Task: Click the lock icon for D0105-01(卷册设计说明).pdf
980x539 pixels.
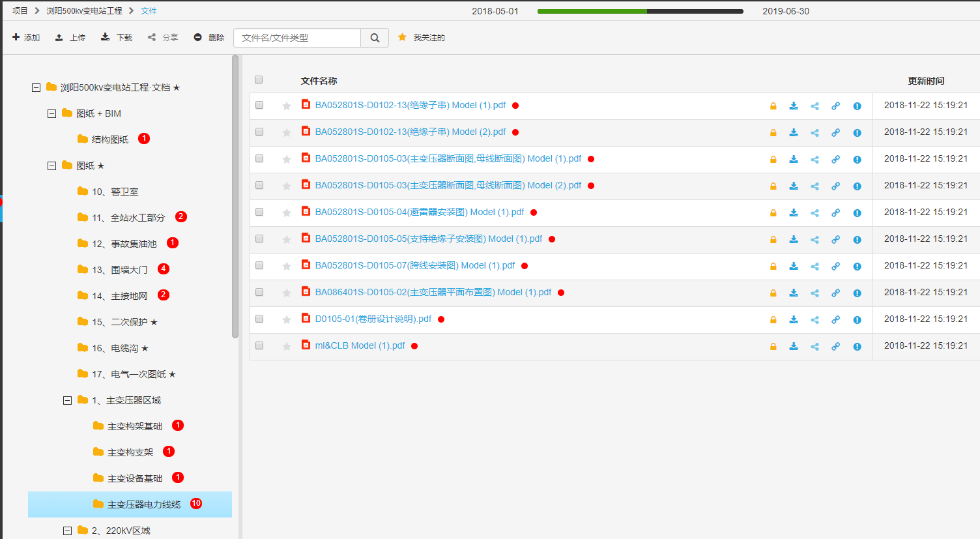Action: (x=773, y=320)
